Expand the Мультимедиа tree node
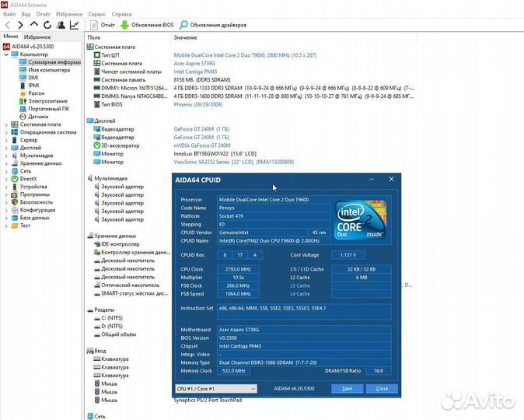This screenshot has width=524, height=420. pyautogui.click(x=6, y=156)
